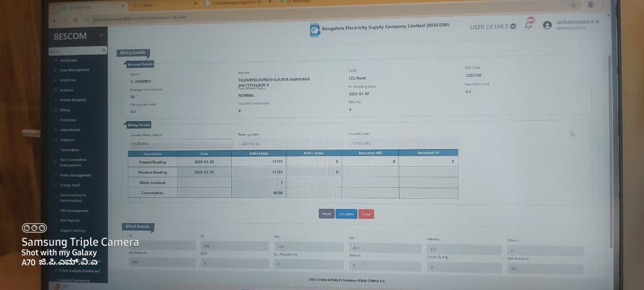Open the notifications bell icon
This screenshot has width=644, height=290.
tap(528, 25)
